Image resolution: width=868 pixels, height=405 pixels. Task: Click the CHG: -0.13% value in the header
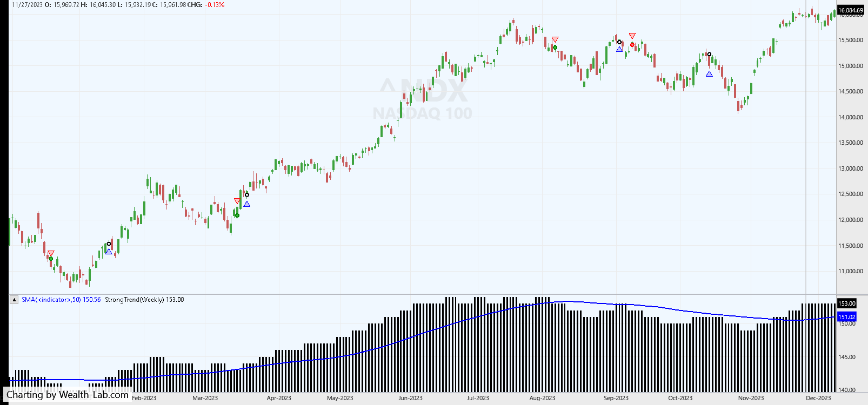click(x=206, y=5)
